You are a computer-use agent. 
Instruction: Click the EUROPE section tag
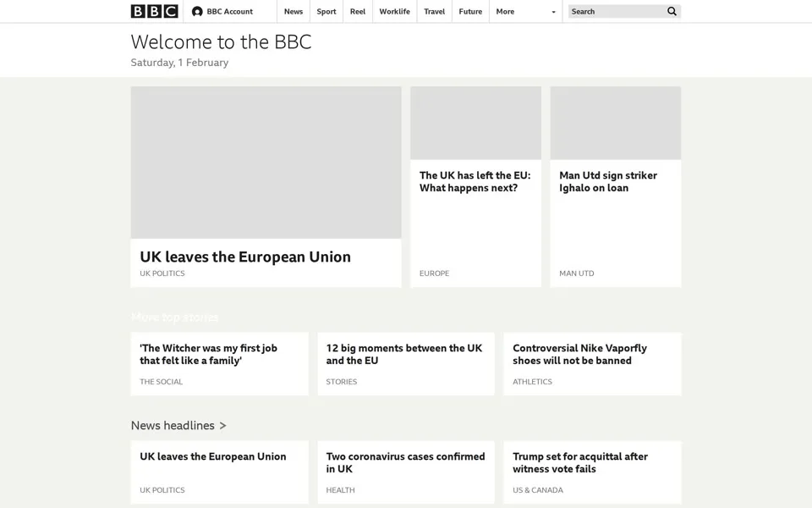(434, 273)
